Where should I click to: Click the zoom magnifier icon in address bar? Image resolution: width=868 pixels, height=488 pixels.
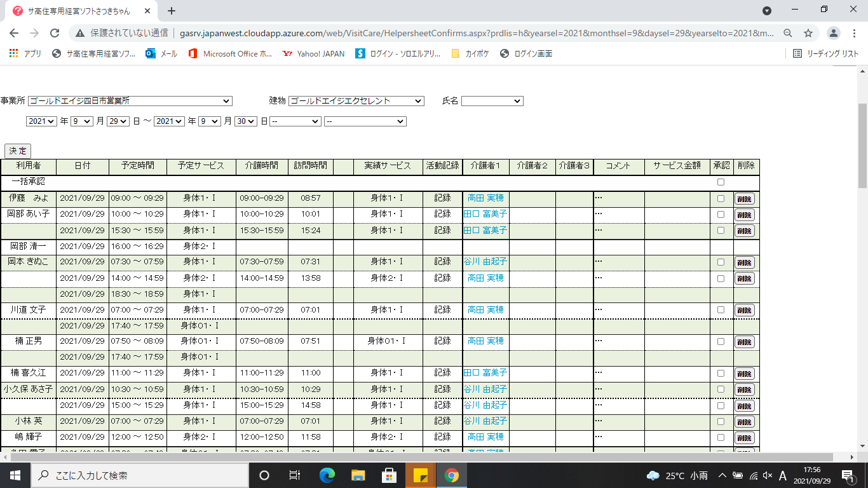pos(787,33)
